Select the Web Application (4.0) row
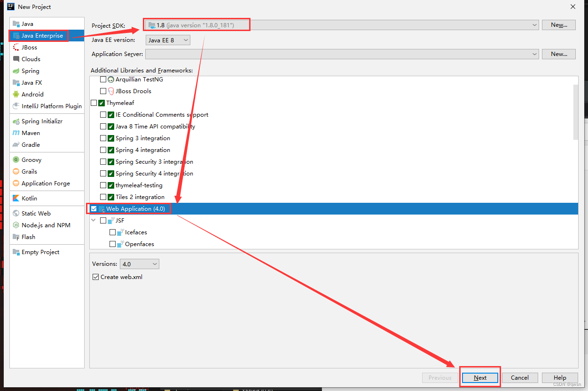Viewport: 588px width, 391px height. tap(334, 209)
